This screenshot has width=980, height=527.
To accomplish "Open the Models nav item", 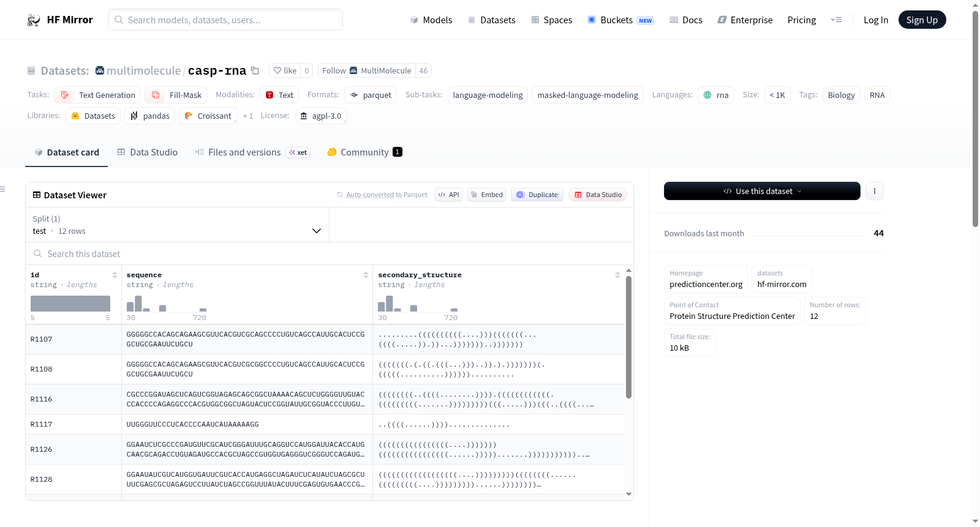I will 431,20.
